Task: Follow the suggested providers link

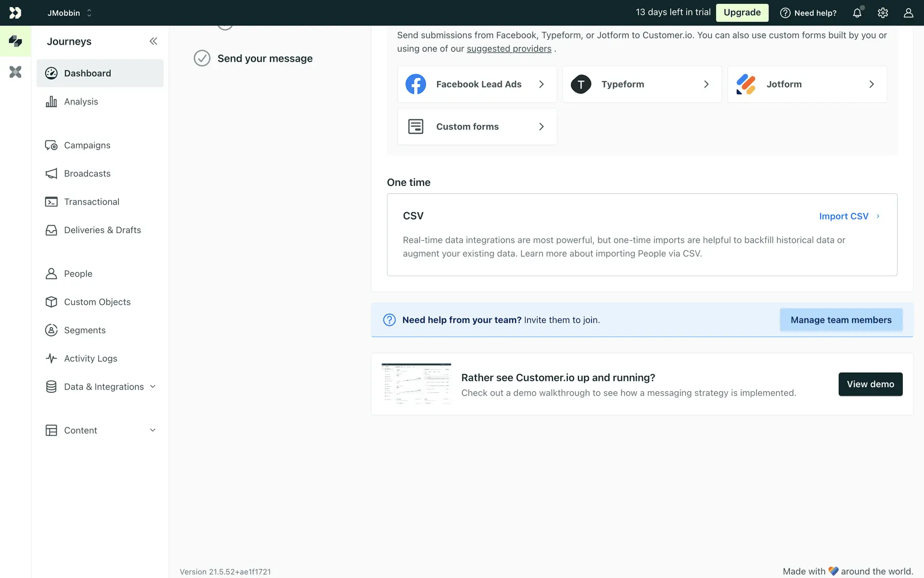Action: [x=509, y=49]
